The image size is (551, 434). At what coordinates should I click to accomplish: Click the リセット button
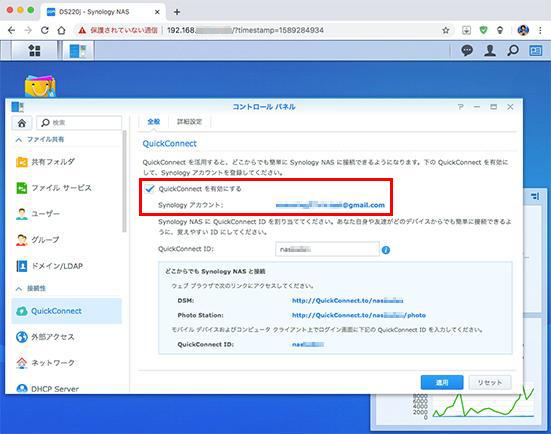tap(490, 382)
